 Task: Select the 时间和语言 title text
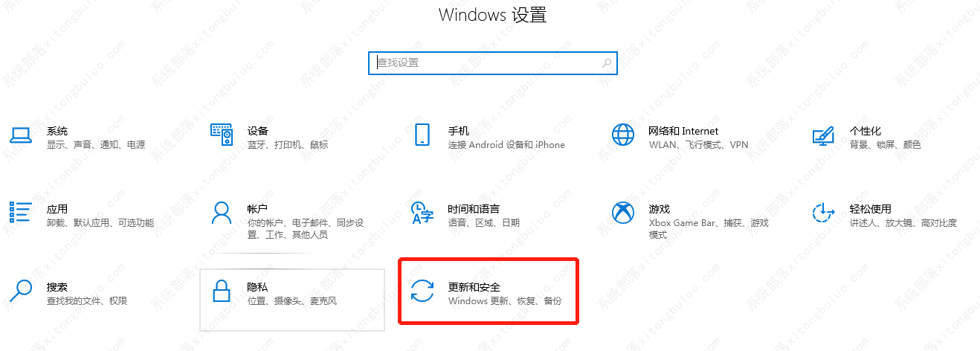click(x=474, y=209)
